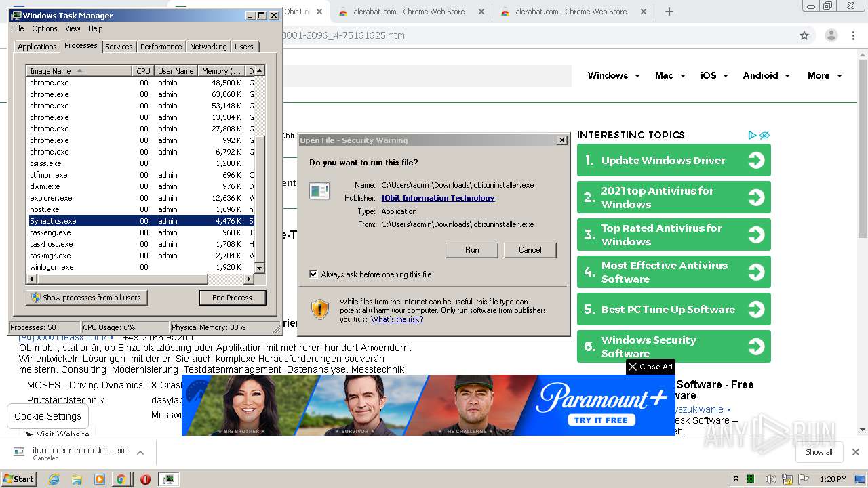Open Internet Explorer from the taskbar
The height and width of the screenshot is (488, 868).
54,479
